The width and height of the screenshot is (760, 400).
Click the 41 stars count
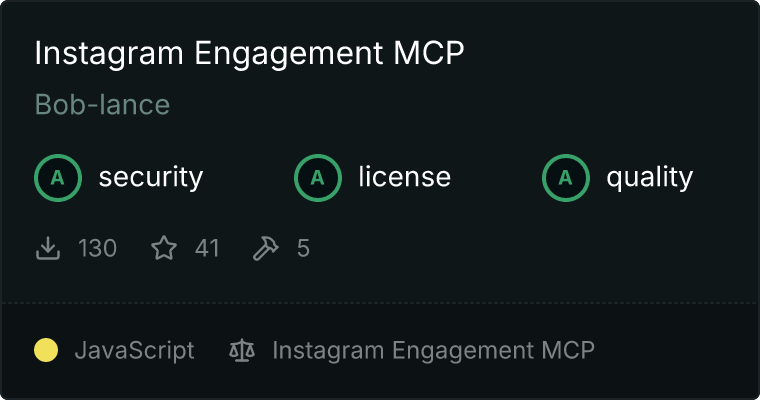(x=207, y=248)
